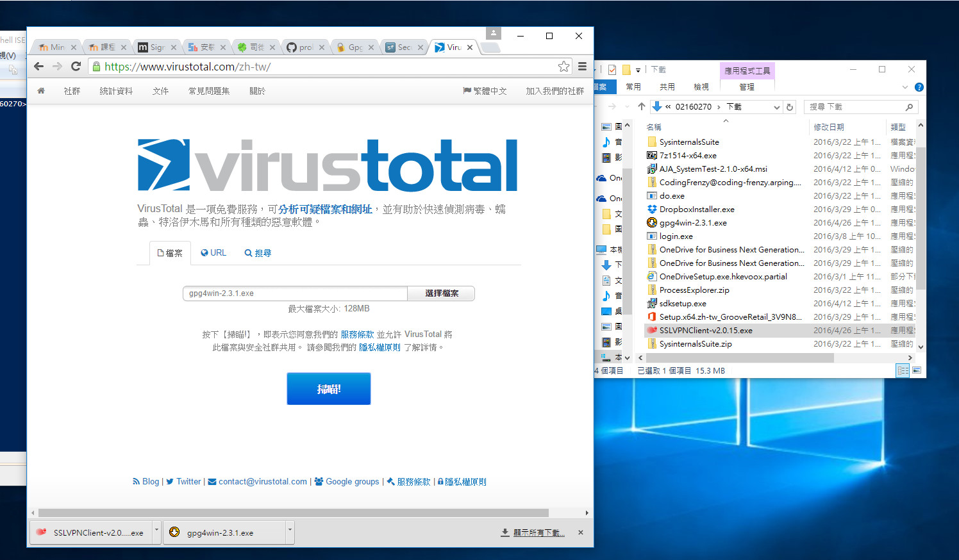
Task: Switch to the GitHub 'pro' browser tab
Action: tap(306, 47)
